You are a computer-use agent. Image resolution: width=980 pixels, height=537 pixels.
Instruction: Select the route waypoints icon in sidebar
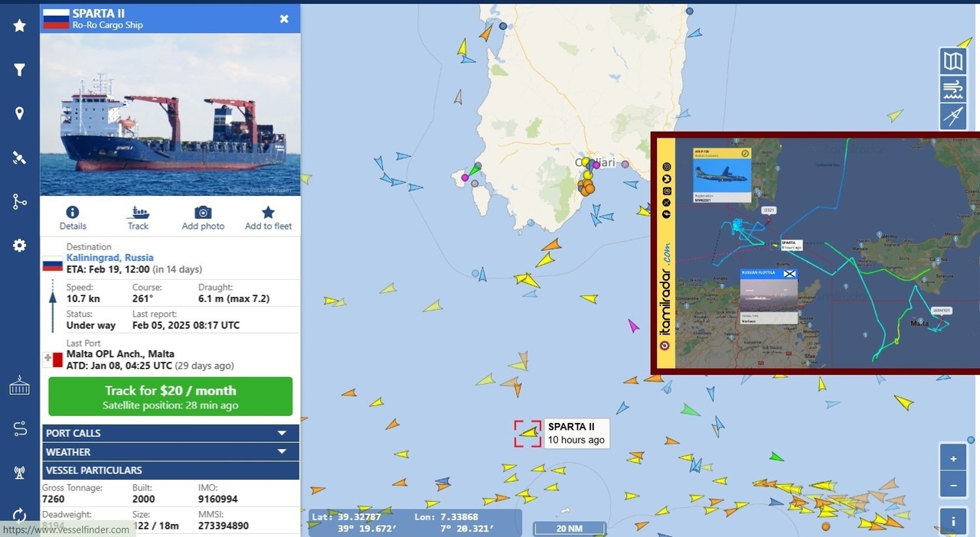point(19,200)
